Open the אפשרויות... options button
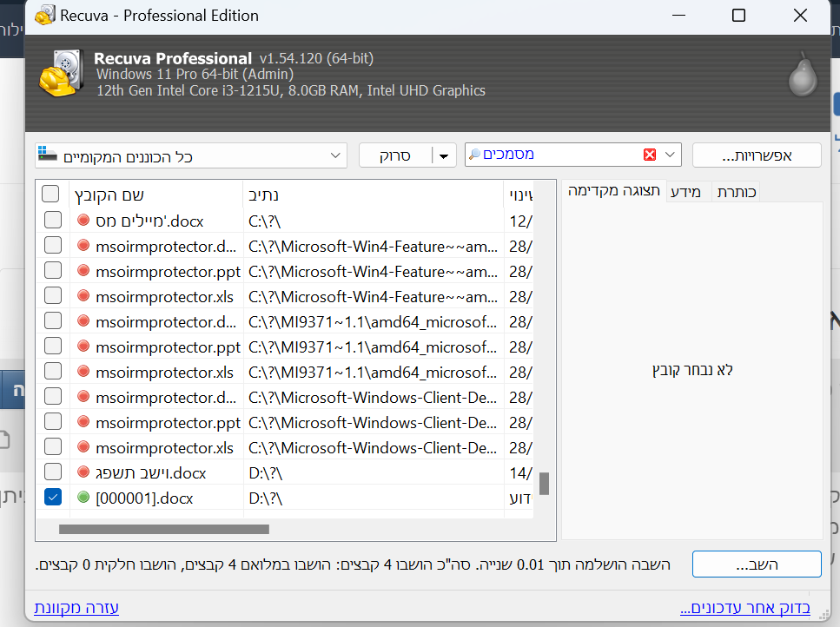Screen dimensions: 840x627 (757, 155)
